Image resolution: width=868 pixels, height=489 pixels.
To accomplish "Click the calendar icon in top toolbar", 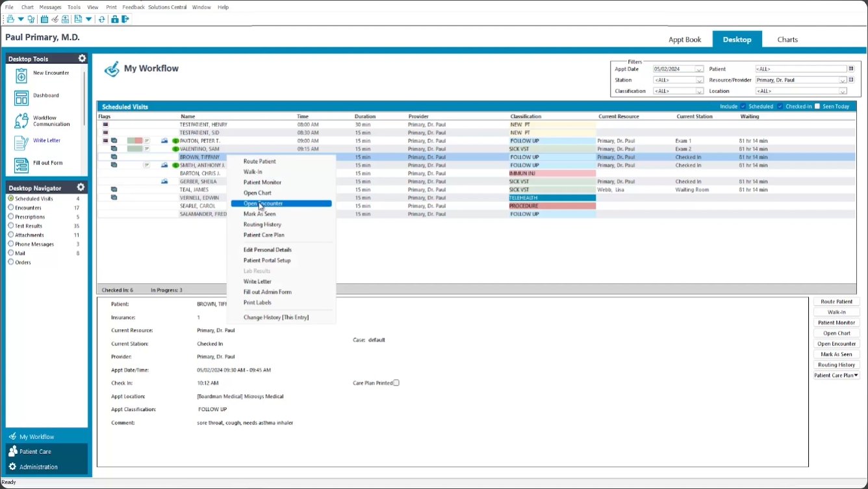I will click(x=44, y=19).
